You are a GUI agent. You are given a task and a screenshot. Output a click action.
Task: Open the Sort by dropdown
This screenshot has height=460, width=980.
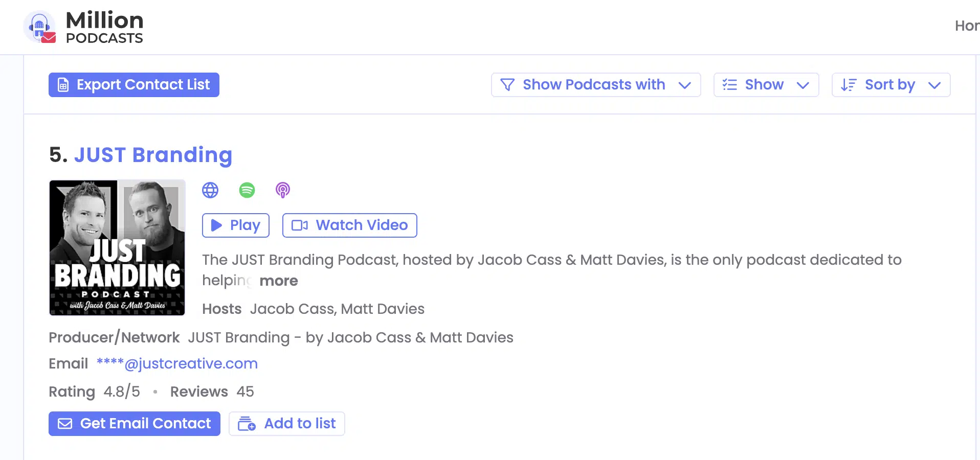tap(890, 85)
